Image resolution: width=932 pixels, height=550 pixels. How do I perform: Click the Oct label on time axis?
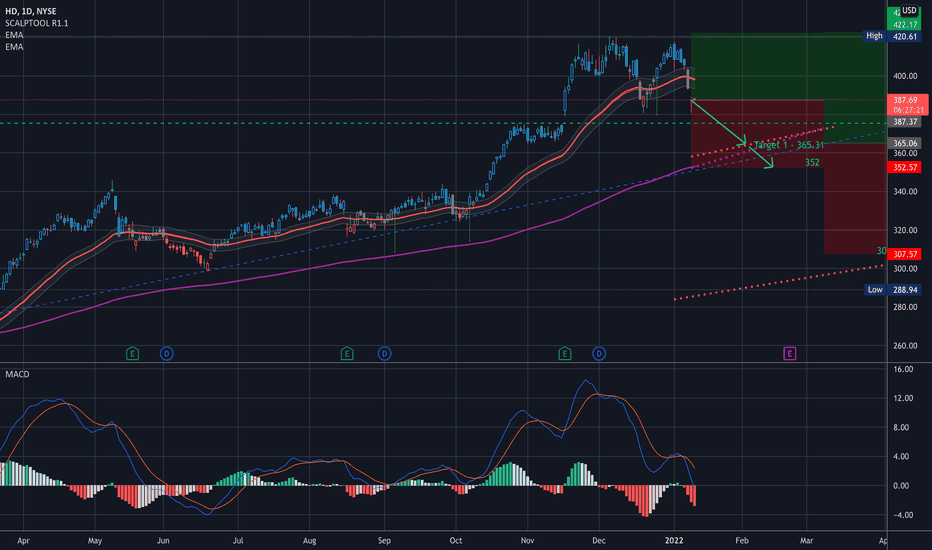(x=455, y=540)
